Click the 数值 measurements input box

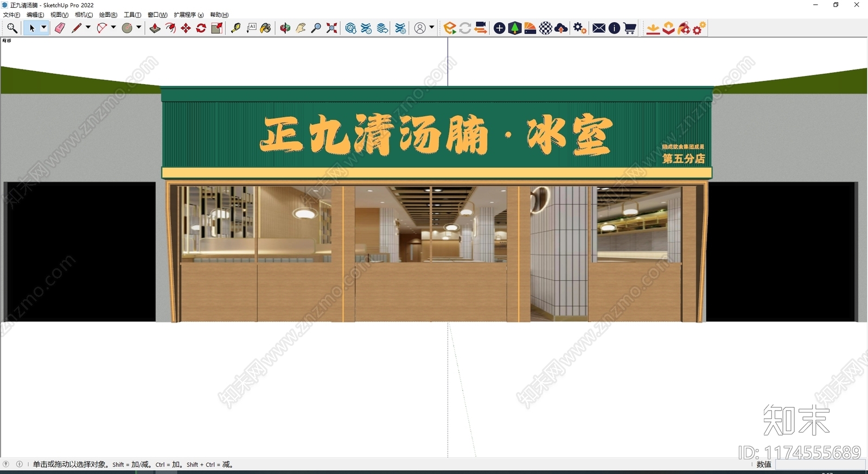pyautogui.click(x=820, y=465)
